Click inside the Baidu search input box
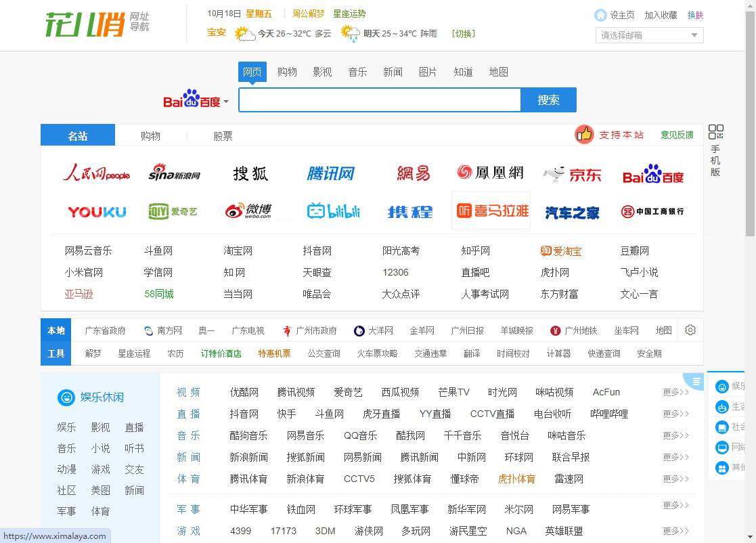 coord(379,100)
